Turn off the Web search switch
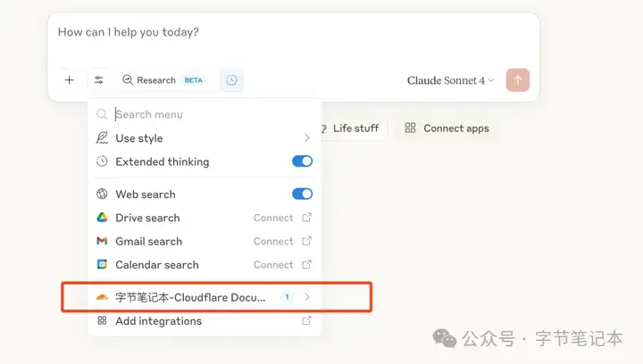 [x=302, y=194]
